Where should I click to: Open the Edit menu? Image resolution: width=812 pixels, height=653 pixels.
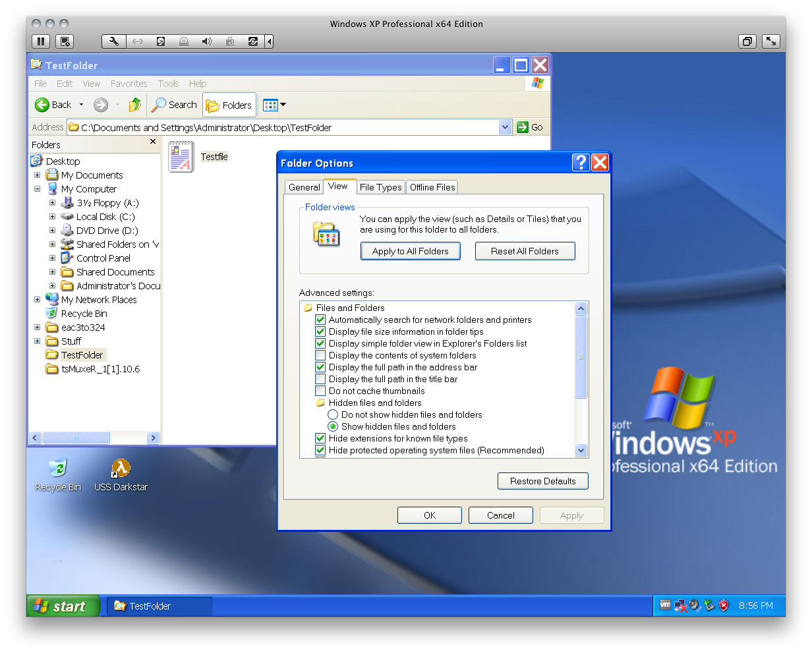[65, 84]
